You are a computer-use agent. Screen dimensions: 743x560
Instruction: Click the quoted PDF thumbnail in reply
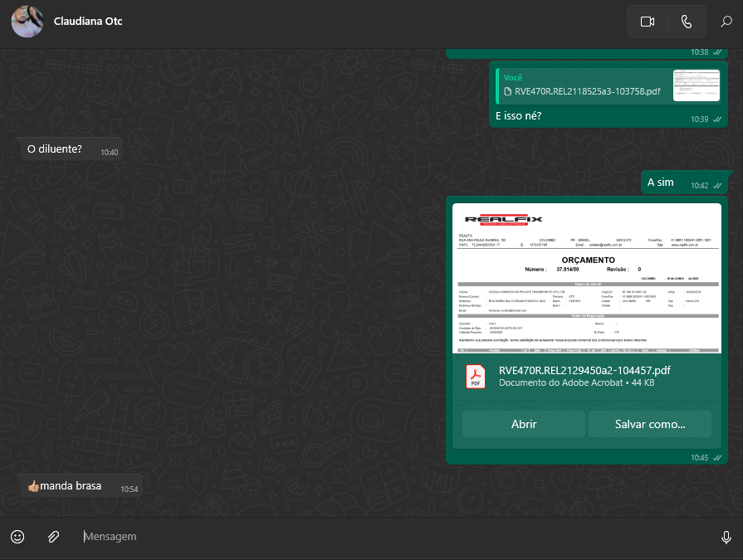696,85
